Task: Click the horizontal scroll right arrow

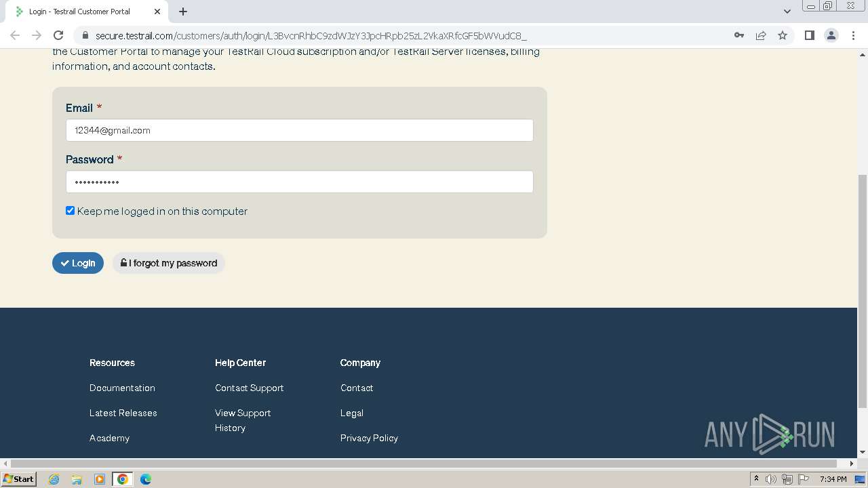Action: click(852, 464)
